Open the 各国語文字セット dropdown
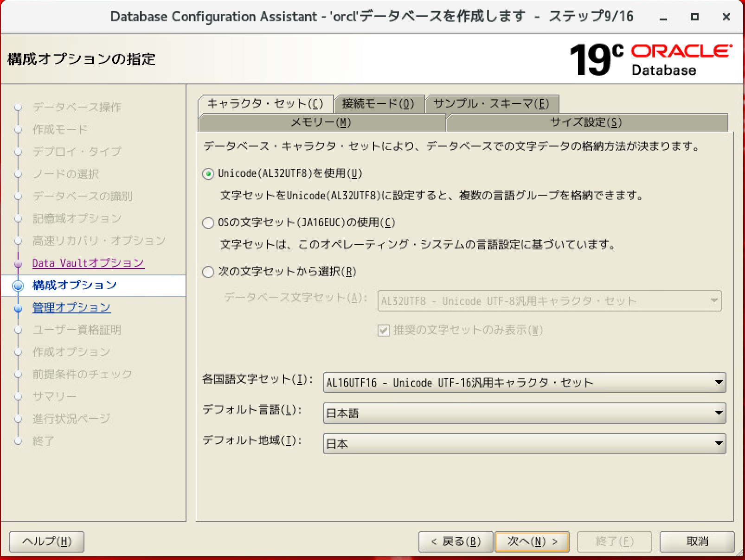 pyautogui.click(x=524, y=382)
